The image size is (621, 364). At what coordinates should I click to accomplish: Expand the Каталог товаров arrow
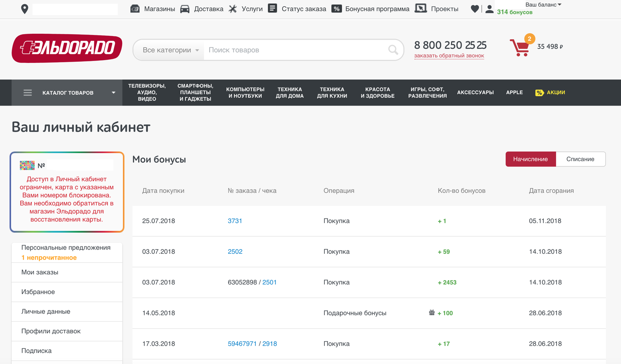[x=114, y=93]
